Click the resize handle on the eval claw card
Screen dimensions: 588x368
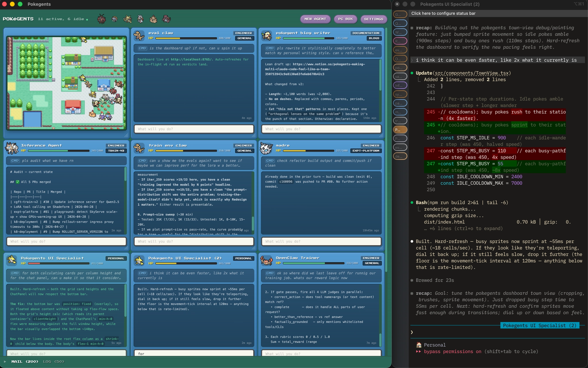[x=254, y=135]
